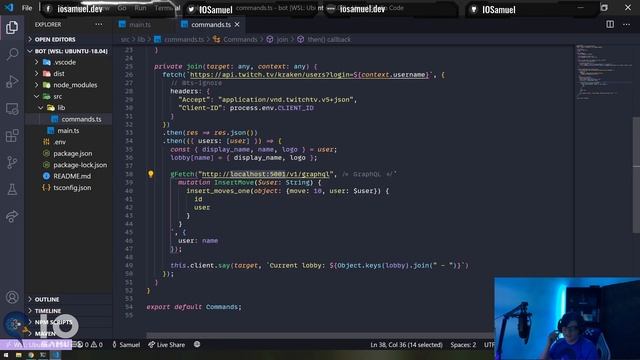
Task: Click the horizontal scrollbar under the editor
Action: pos(320,336)
